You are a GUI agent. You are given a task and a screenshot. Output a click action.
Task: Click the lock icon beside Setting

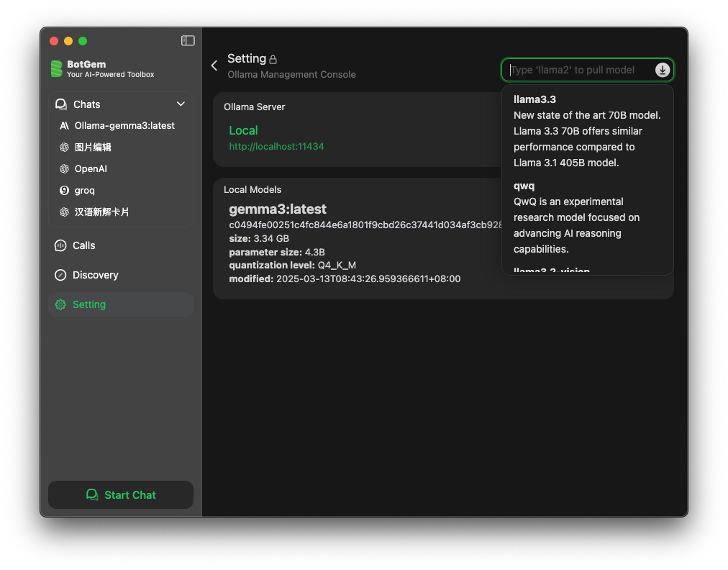[x=273, y=60]
